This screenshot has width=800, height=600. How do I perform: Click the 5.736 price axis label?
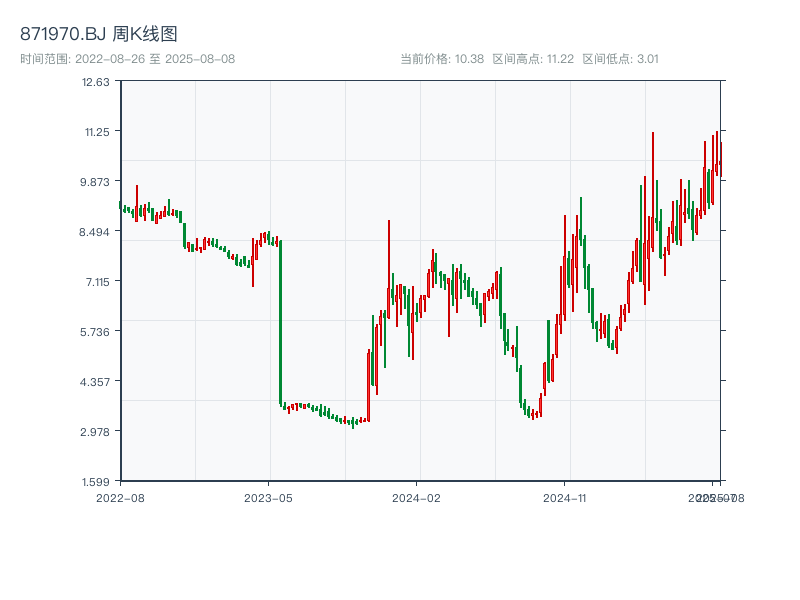click(95, 332)
